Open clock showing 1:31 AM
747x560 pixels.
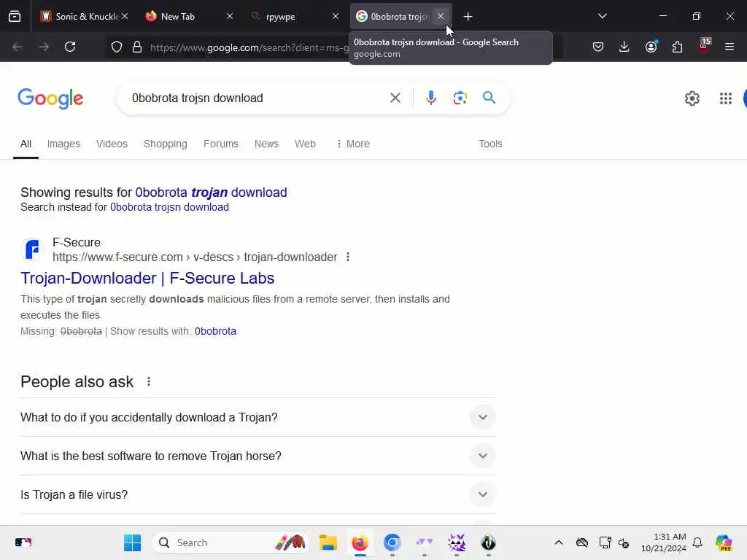coord(664,542)
